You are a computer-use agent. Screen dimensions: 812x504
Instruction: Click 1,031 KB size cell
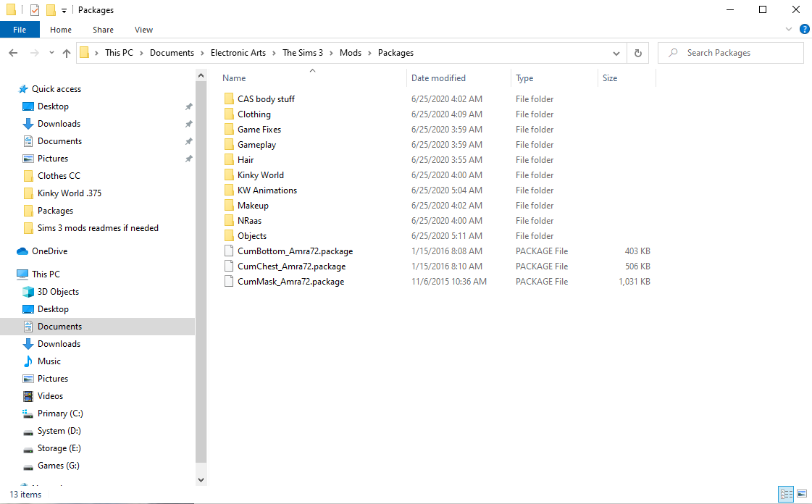[635, 282]
